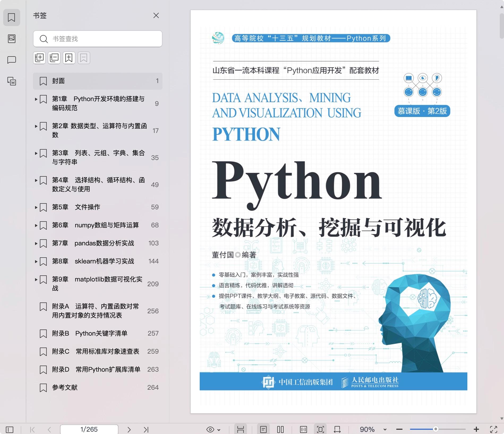Go to first page button
Screen dimensions: 504x434
pos(32,429)
